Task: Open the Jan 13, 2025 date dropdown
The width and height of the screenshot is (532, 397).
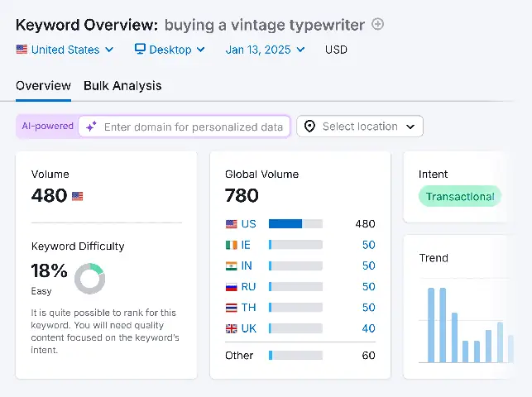Action: pos(265,50)
